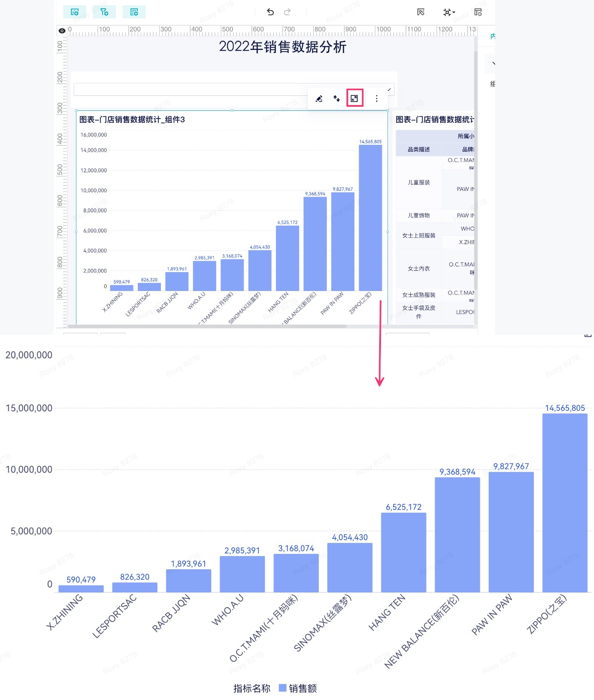Select the chart title 图表-门店销售数据统计_组件3
Image resolution: width=594 pixels, height=700 pixels.
(132, 119)
